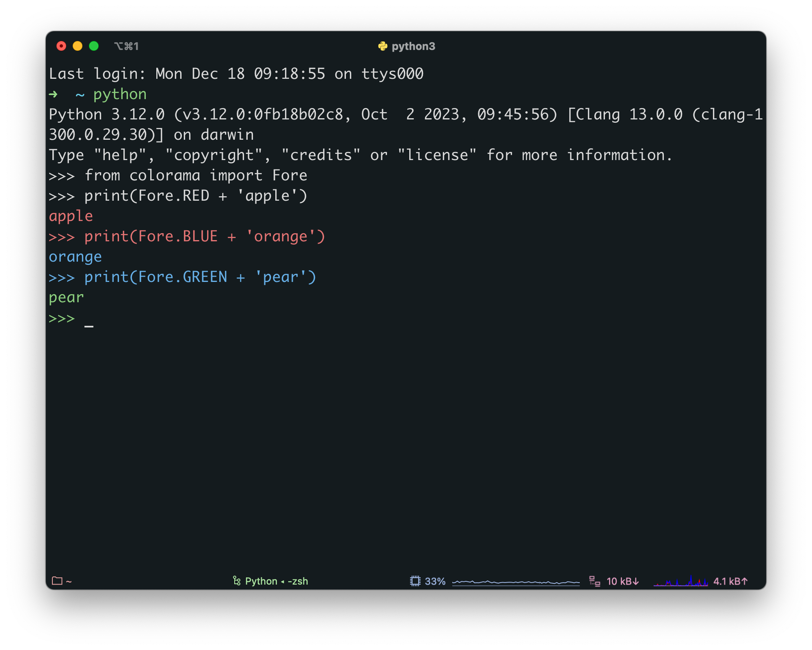812x650 pixels.
Task: Click the yellow minimize window button
Action: coord(78,46)
